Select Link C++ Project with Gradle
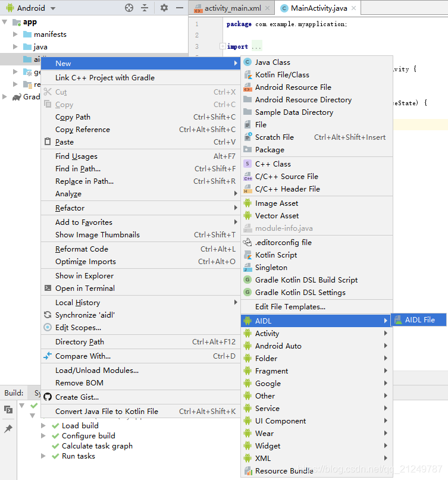This screenshot has height=480, width=448. (x=140, y=78)
